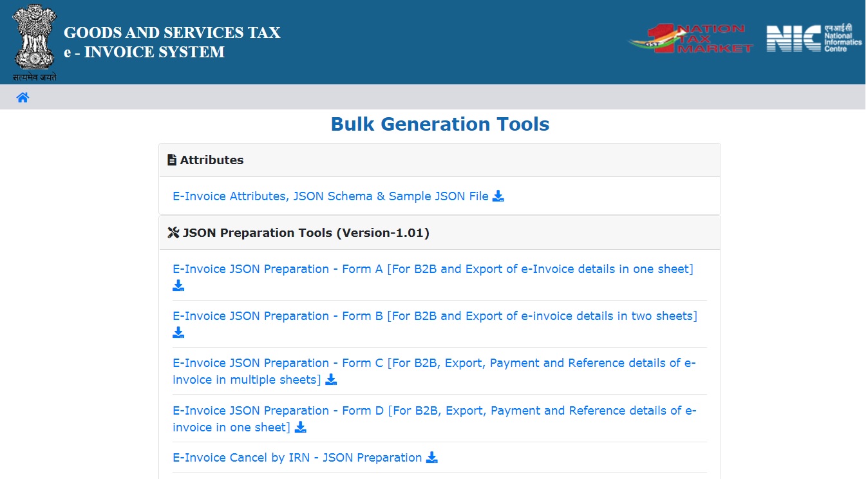This screenshot has width=868, height=479.
Task: Click the document icon beside Attributes heading
Action: pos(172,160)
